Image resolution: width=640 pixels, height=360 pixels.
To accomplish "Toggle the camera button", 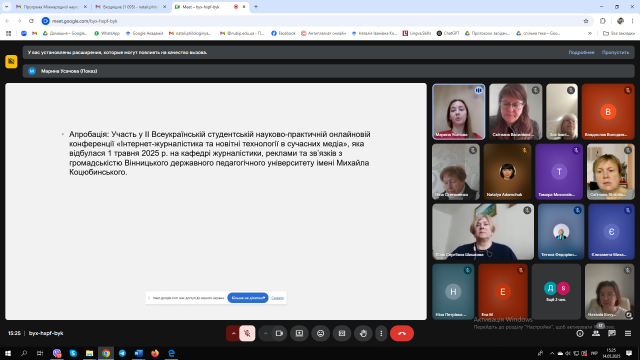I will (279, 333).
